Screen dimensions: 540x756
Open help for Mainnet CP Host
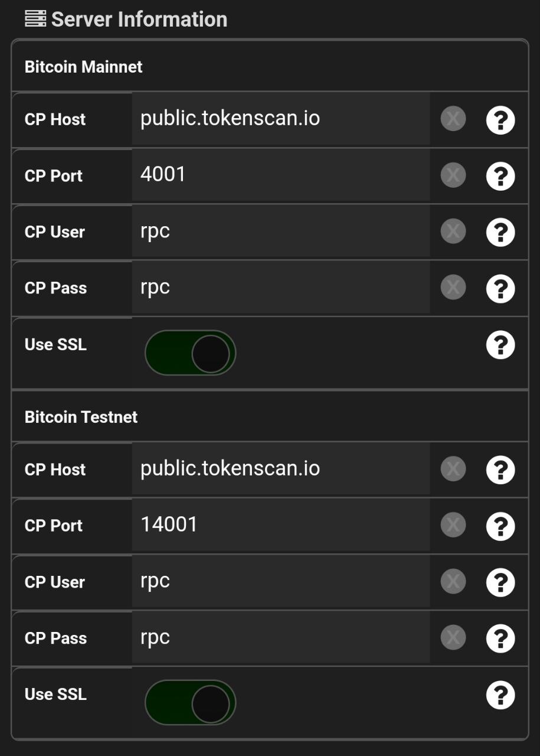pos(500,120)
